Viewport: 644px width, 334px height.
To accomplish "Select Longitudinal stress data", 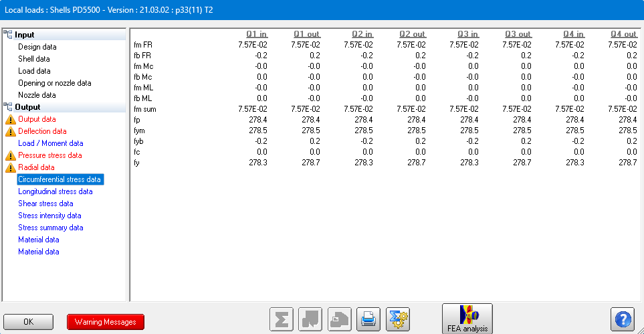I will [x=56, y=191].
